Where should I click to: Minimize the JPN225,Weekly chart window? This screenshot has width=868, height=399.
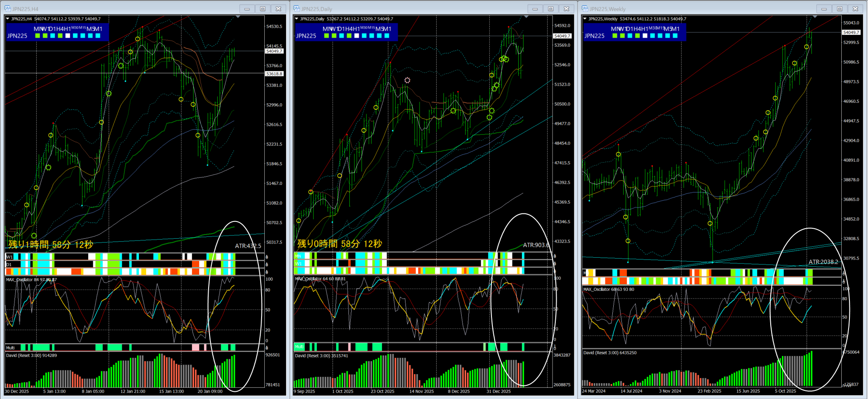pyautogui.click(x=824, y=9)
